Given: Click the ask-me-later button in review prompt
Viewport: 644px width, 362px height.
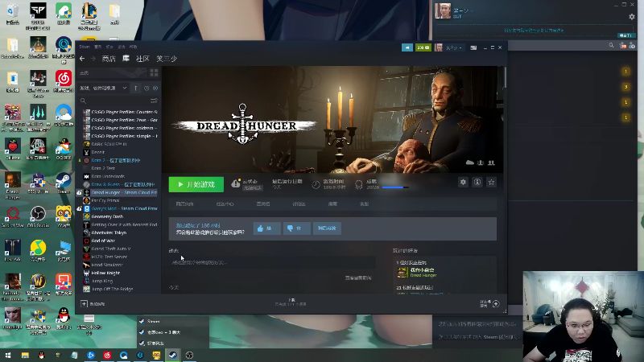Looking at the screenshot, I should (x=327, y=228).
